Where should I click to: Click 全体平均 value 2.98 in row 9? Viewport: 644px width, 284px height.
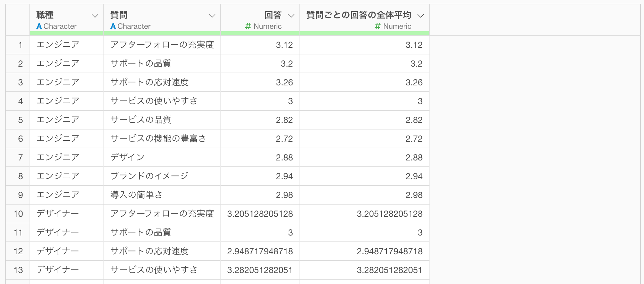click(x=414, y=195)
